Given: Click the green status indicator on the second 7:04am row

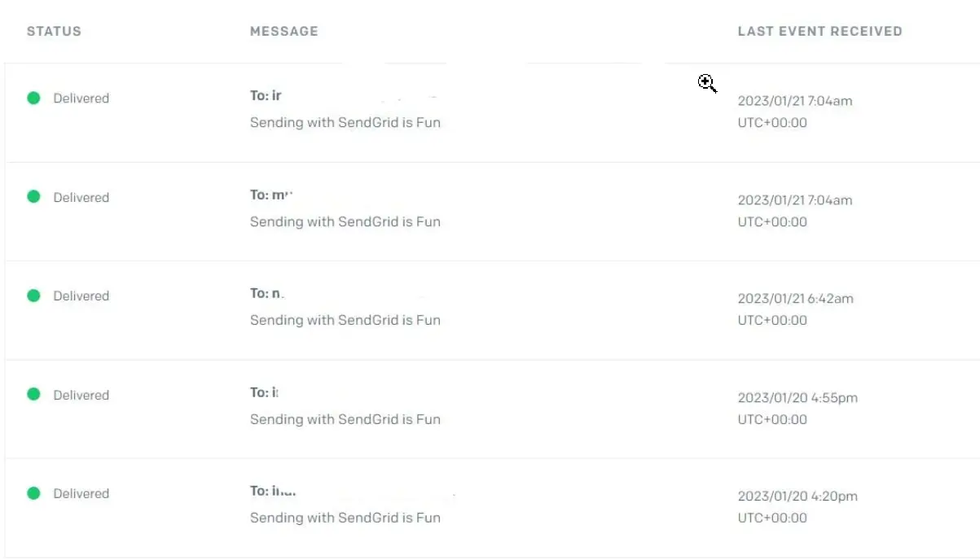Looking at the screenshot, I should coord(33,197).
